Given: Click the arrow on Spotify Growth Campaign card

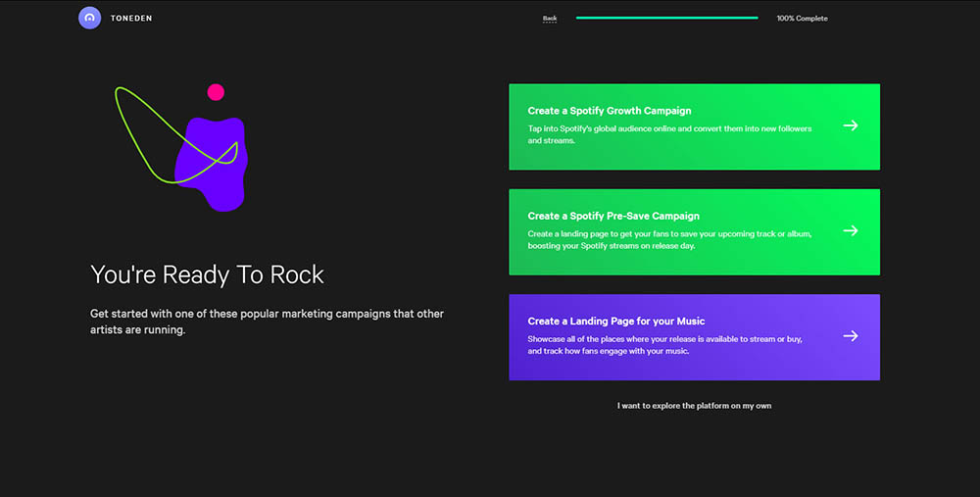Looking at the screenshot, I should 850,125.
